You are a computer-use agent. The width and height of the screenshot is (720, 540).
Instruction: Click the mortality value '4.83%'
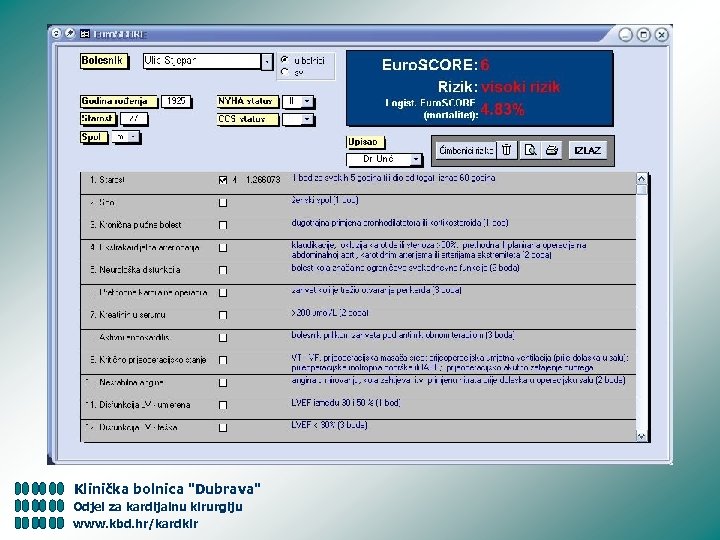(x=503, y=109)
